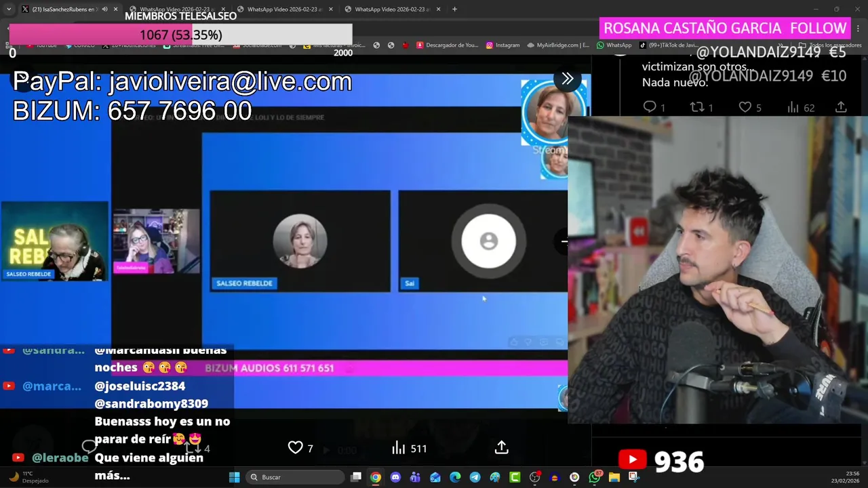Open the weather widget showing 11°C Despejado

[28, 477]
